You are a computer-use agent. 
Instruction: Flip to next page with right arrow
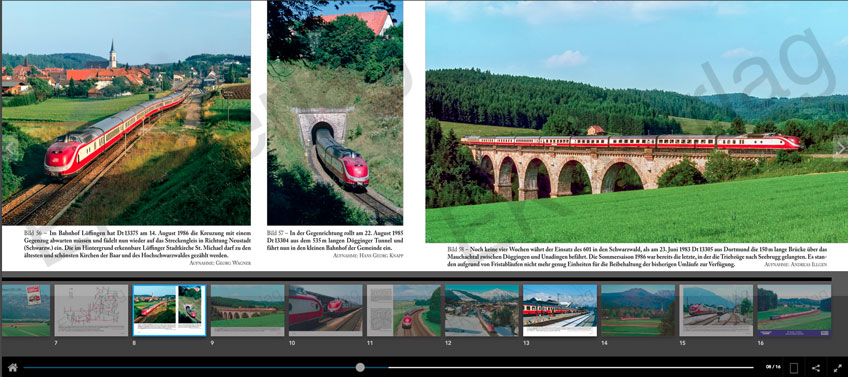point(840,147)
